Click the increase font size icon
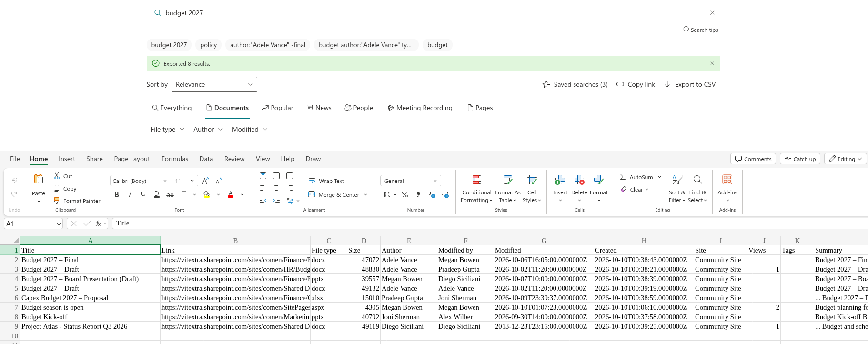868x344 pixels. click(x=205, y=181)
